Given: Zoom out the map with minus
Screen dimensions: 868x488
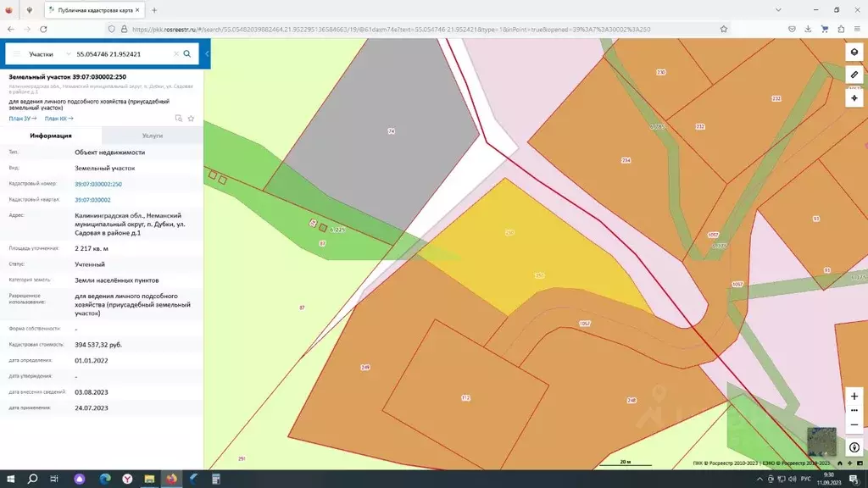Looking at the screenshot, I should pyautogui.click(x=854, y=425).
